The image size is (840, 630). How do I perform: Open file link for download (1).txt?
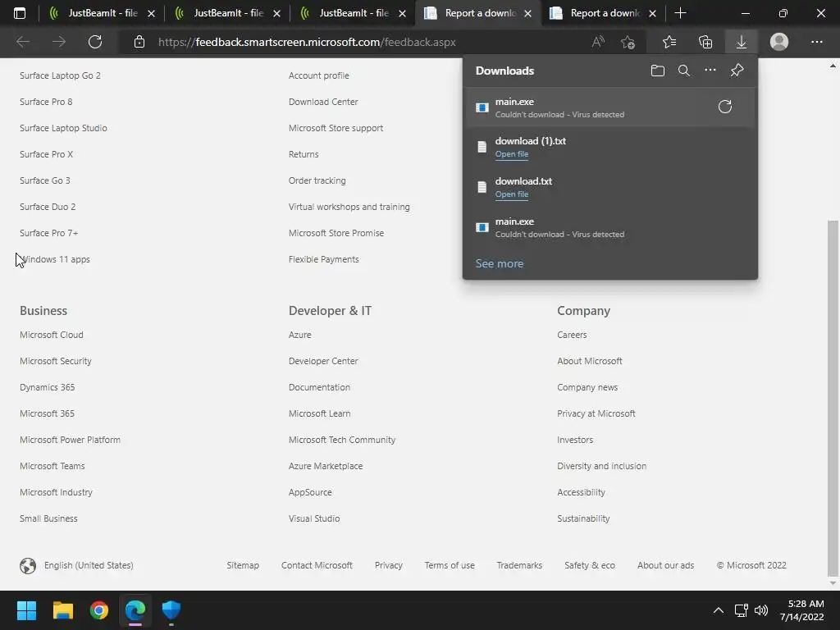pyautogui.click(x=512, y=154)
